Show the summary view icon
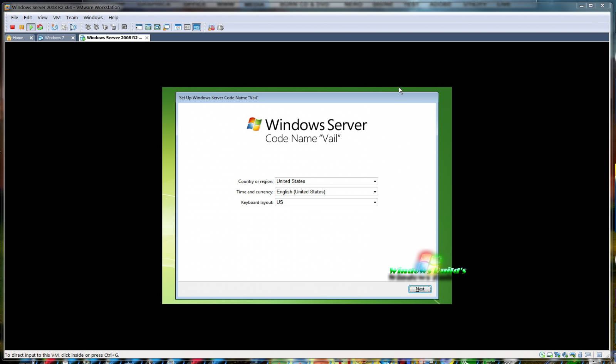 [178, 27]
